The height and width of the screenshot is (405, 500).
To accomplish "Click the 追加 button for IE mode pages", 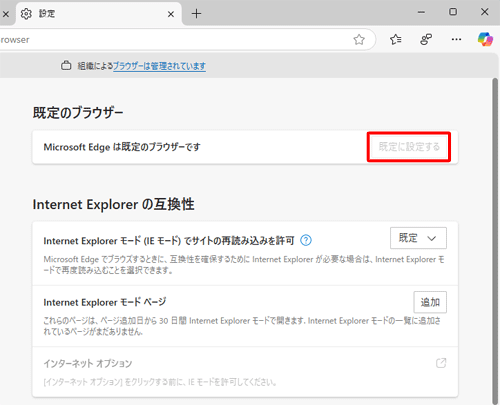I will point(430,302).
